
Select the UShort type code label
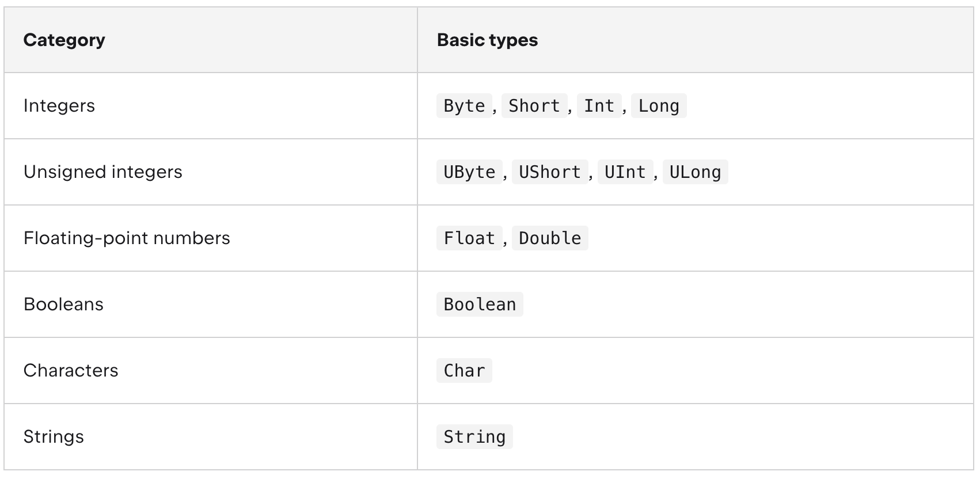point(550,172)
